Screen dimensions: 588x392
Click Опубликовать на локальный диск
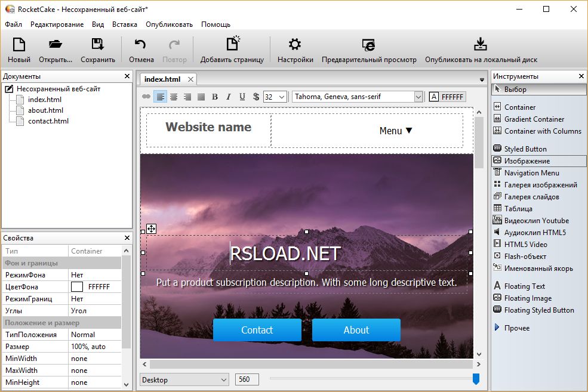click(480, 50)
